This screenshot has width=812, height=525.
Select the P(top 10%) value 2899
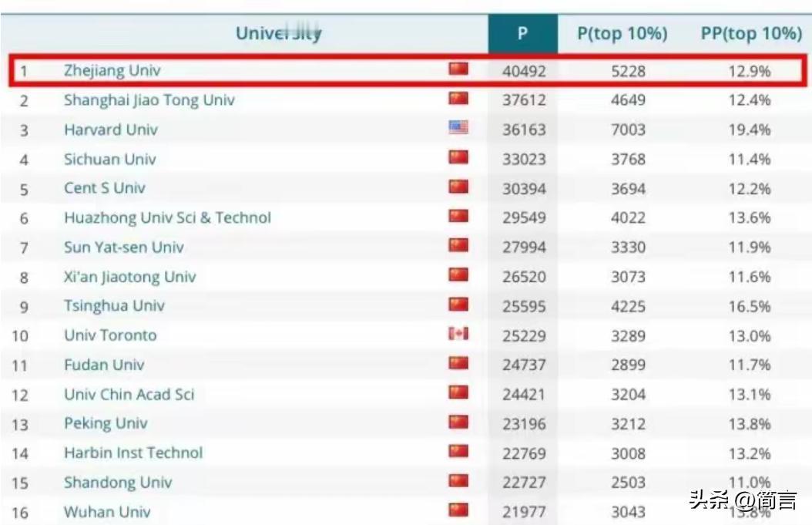pos(628,365)
